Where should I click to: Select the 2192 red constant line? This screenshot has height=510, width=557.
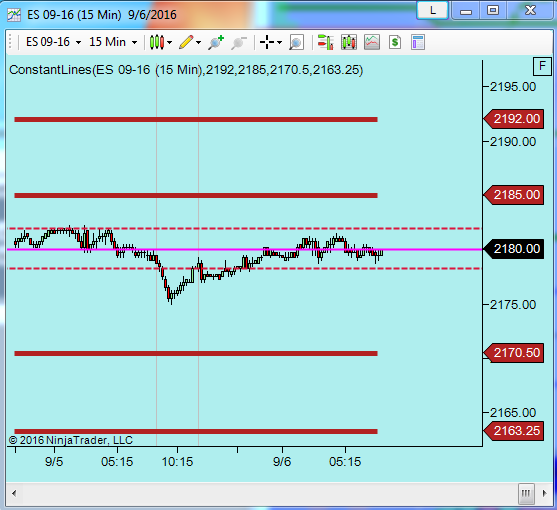pyautogui.click(x=196, y=119)
